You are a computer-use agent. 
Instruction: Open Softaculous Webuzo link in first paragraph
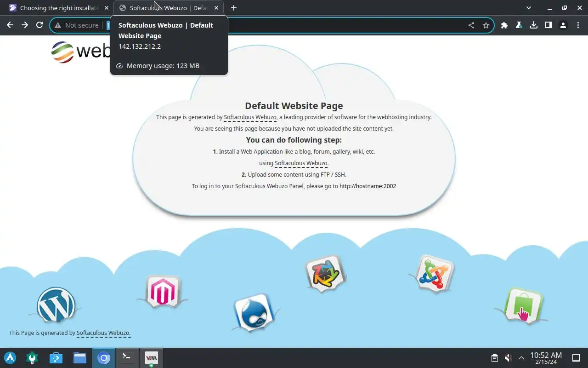pos(250,117)
